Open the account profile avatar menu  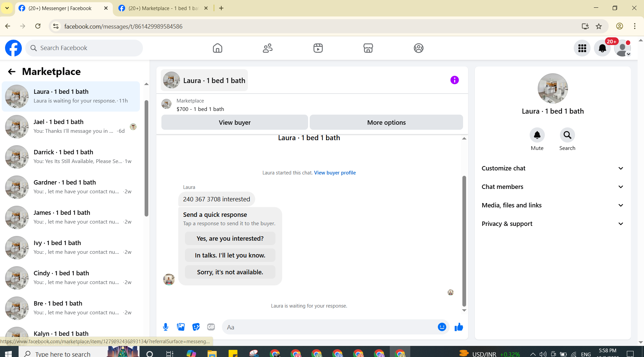pos(622,48)
